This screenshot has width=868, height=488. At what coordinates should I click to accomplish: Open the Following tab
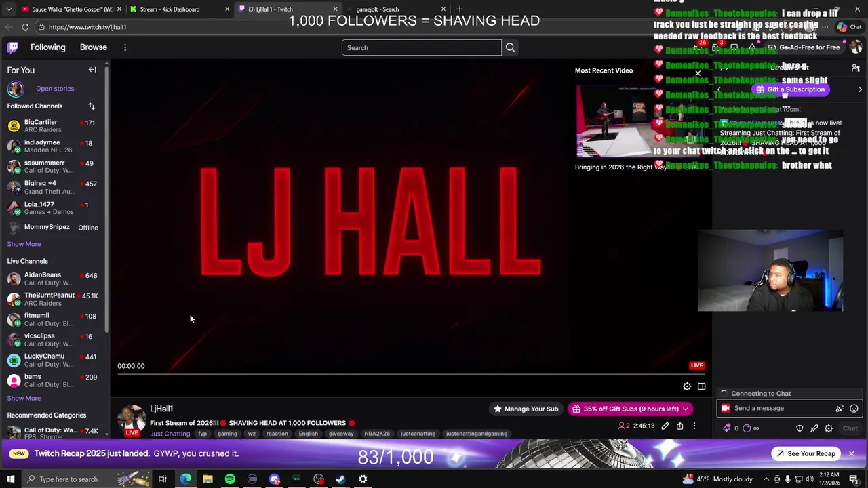point(48,47)
